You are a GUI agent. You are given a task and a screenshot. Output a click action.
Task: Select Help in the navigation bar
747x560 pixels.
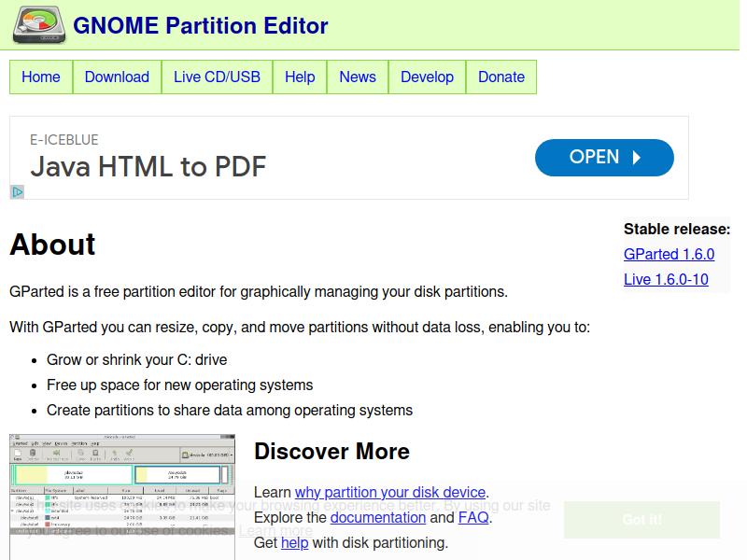point(300,77)
